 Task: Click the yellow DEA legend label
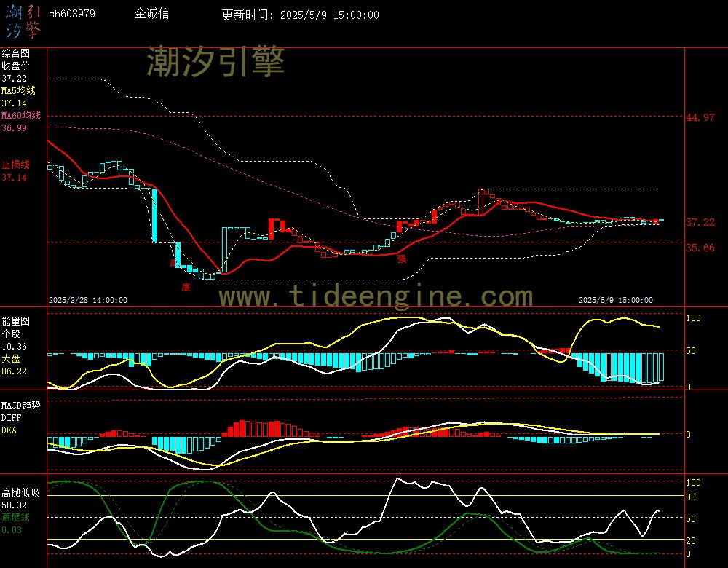point(9,430)
